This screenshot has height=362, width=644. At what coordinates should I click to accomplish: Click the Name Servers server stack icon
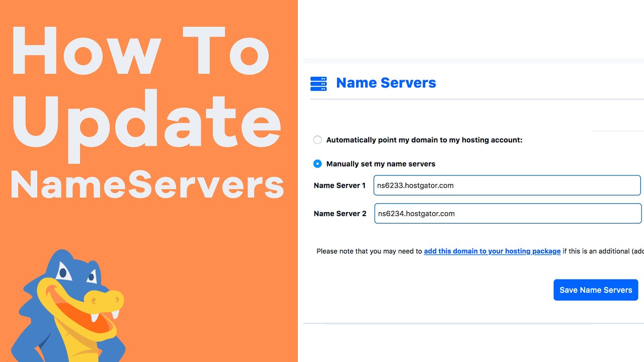[x=318, y=83]
